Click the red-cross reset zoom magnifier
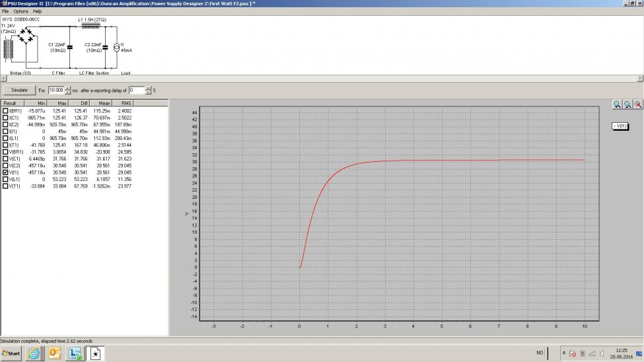Viewport: 644px width, 362px height. [638, 104]
